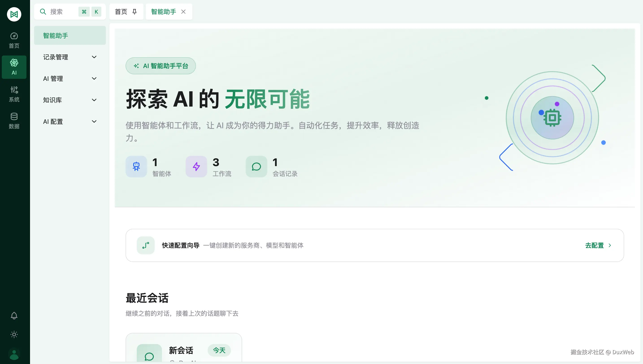Click the 工作流 lightning stat icon
This screenshot has height=364, width=643.
click(196, 167)
